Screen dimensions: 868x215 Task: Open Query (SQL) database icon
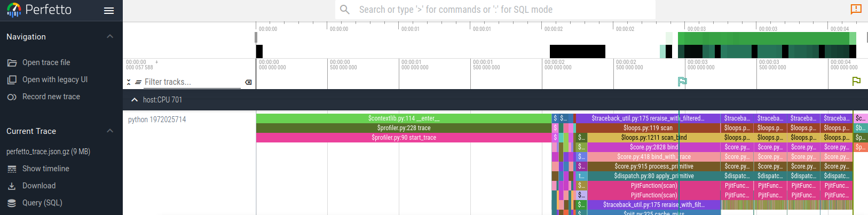pos(12,203)
